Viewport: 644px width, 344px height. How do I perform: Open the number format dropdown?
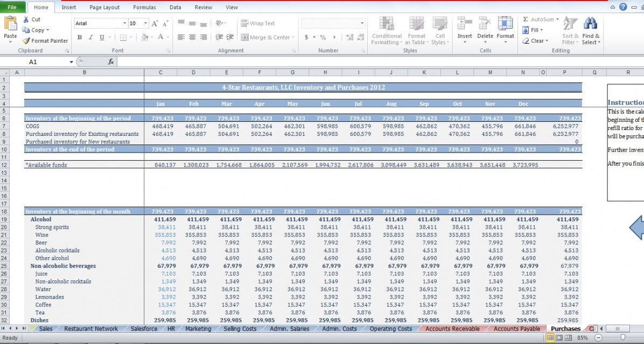pos(362,23)
